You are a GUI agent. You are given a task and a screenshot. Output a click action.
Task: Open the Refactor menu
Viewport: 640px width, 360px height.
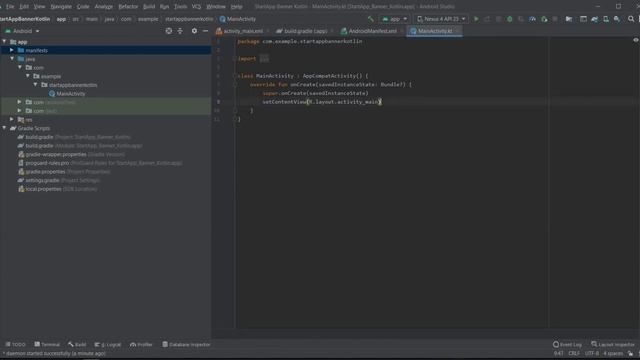128,7
